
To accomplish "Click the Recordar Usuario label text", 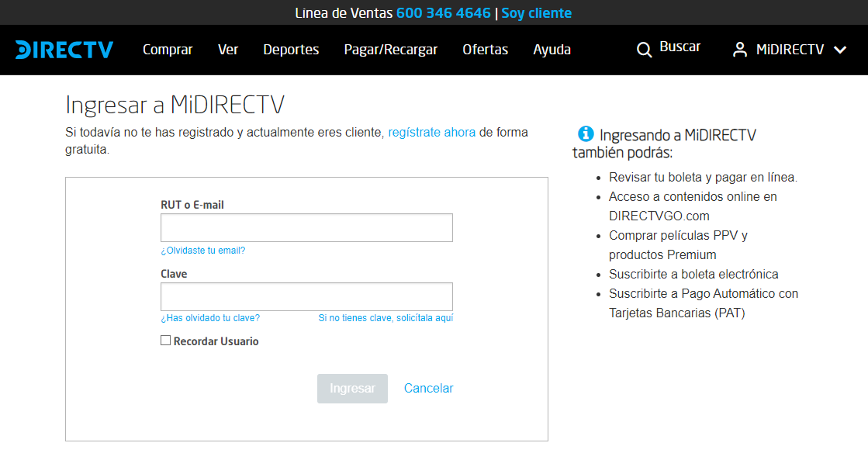I will point(216,341).
